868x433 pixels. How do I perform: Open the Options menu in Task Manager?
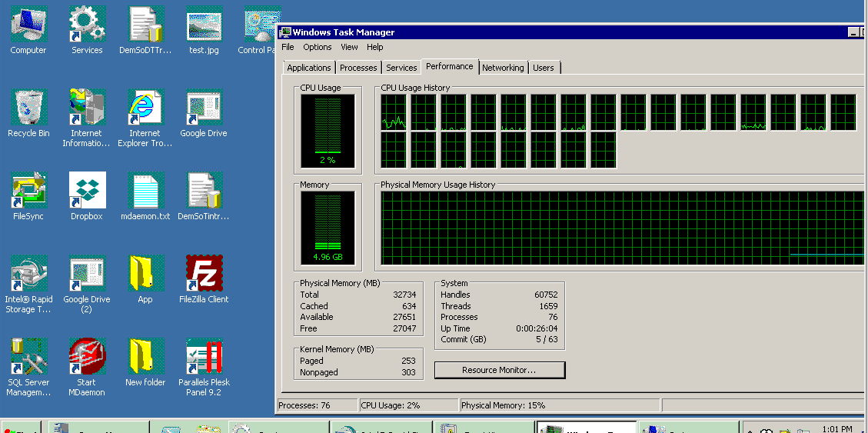tap(318, 47)
